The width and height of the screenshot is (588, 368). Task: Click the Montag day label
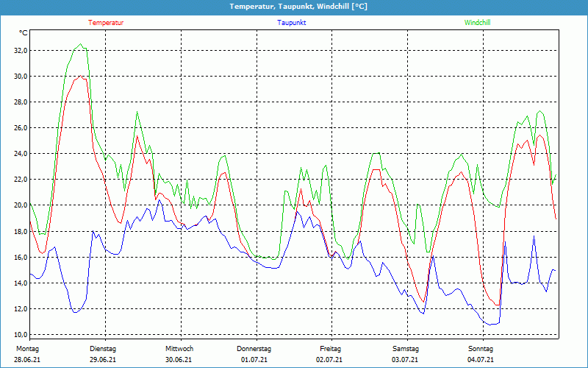pyautogui.click(x=27, y=349)
